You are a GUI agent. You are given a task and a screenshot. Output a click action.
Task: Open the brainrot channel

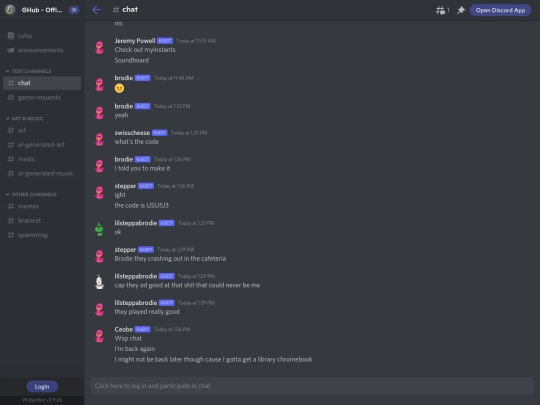tap(42, 220)
